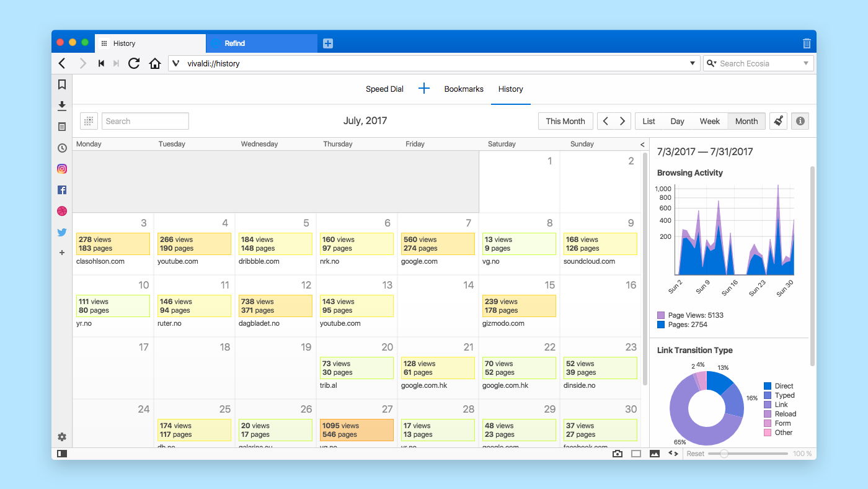The height and width of the screenshot is (489, 868).
Task: Add a new web panel
Action: tap(62, 253)
